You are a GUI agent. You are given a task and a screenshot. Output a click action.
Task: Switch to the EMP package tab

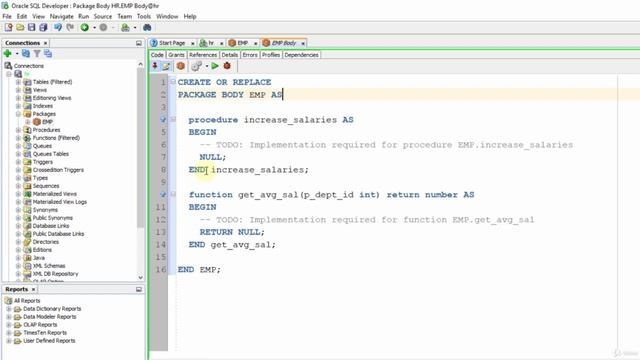(x=242, y=43)
